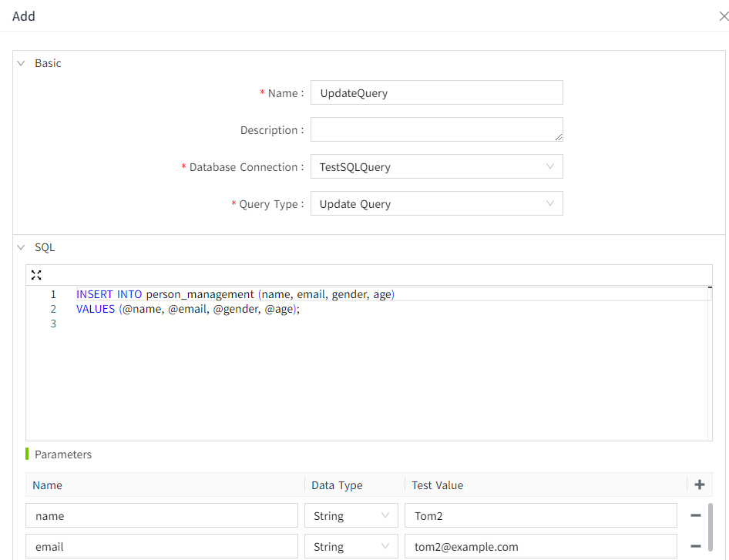Close the Add dialog

pyautogui.click(x=723, y=16)
